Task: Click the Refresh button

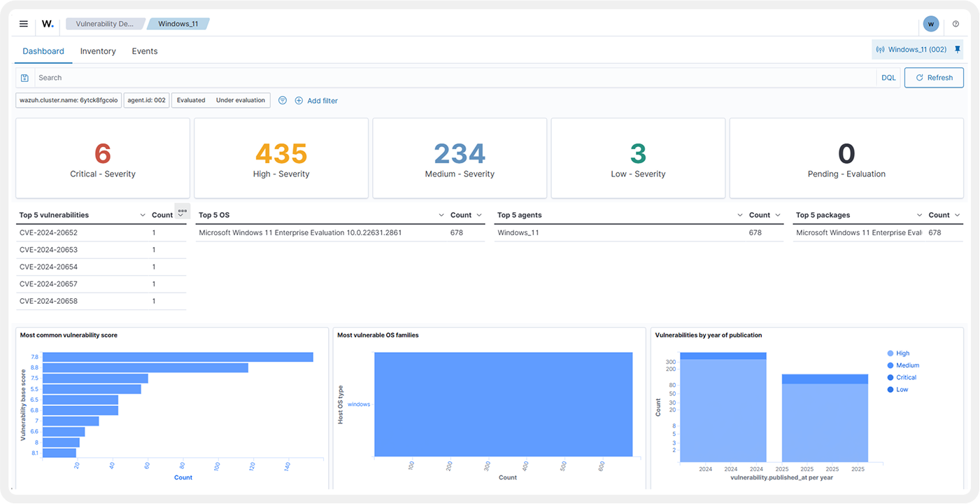Action: pos(934,78)
